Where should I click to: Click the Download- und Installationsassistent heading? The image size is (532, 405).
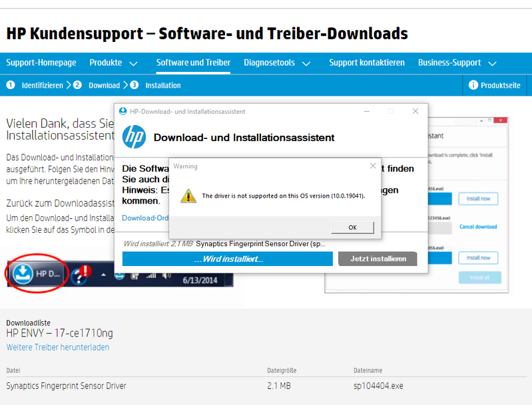244,138
